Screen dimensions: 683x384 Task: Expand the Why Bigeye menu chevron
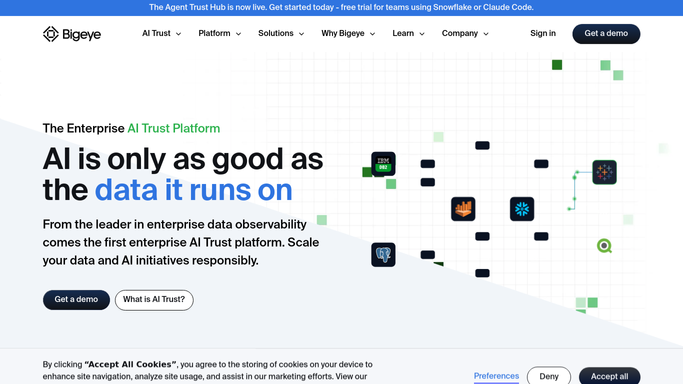coord(372,34)
